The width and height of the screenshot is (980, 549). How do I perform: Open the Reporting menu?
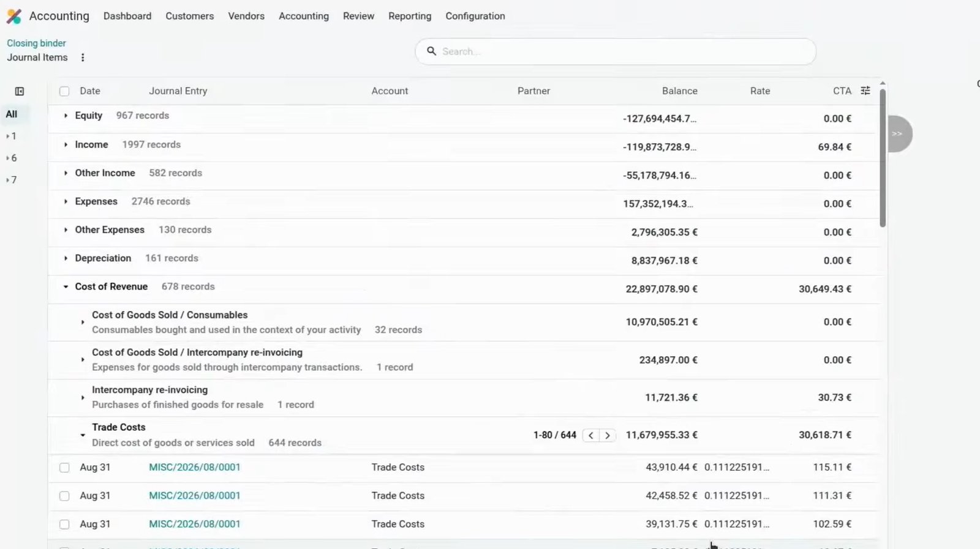click(x=410, y=16)
